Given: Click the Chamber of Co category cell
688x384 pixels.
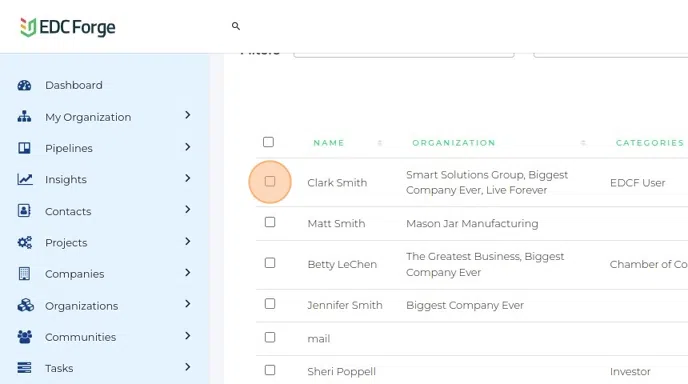Looking at the screenshot, I should (x=649, y=264).
